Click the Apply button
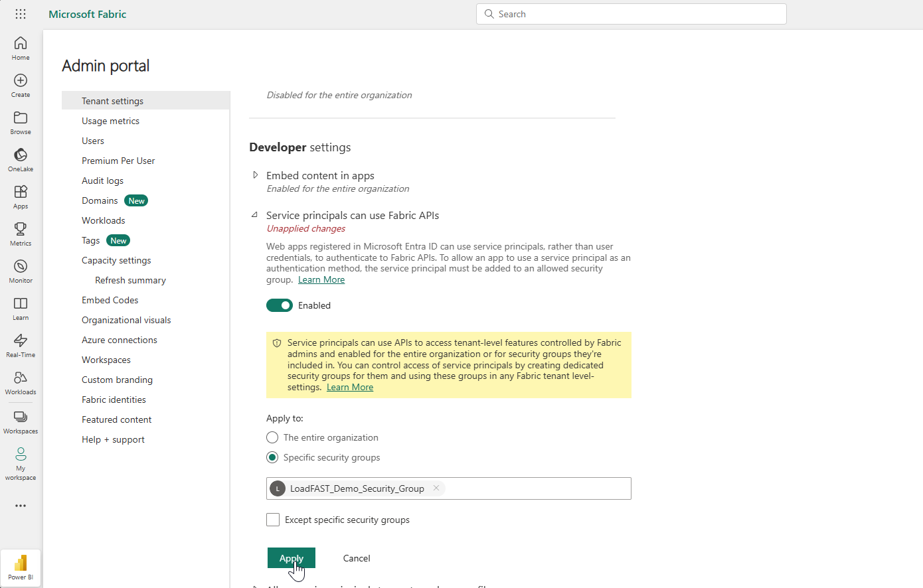The height and width of the screenshot is (588, 923). 291,558
